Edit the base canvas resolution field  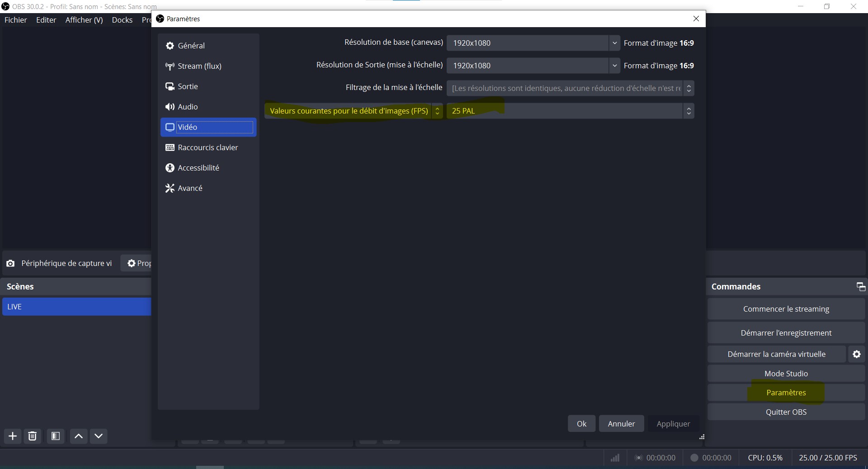click(x=528, y=43)
